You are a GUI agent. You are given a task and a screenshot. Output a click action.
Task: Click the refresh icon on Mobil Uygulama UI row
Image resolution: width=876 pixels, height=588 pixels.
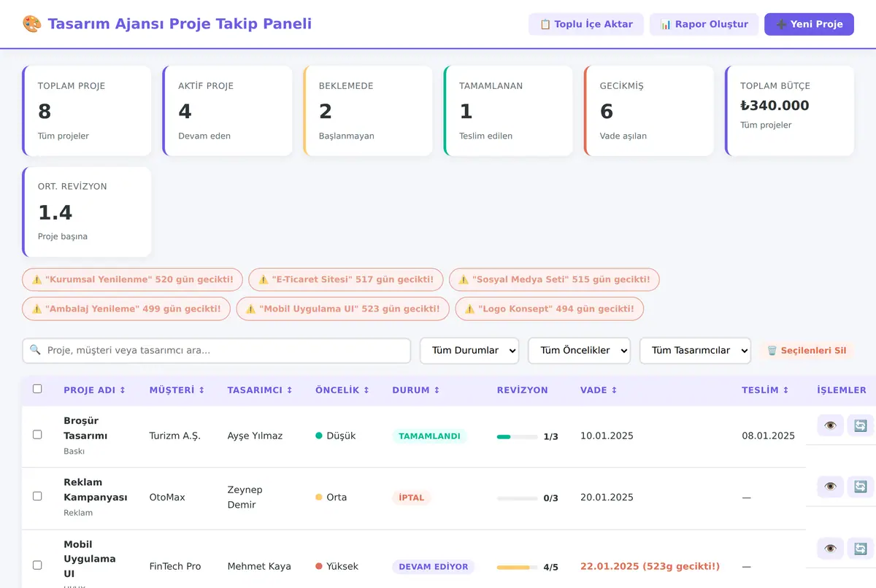(x=861, y=549)
